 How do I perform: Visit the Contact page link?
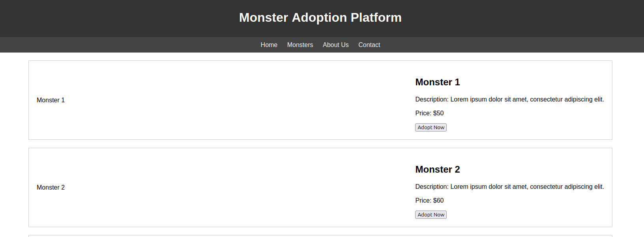369,45
